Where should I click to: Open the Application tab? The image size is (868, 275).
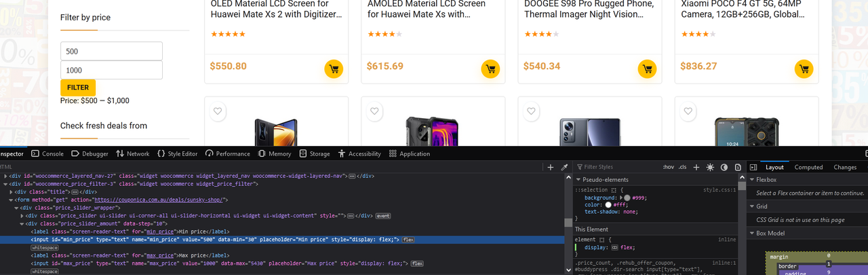click(x=410, y=154)
